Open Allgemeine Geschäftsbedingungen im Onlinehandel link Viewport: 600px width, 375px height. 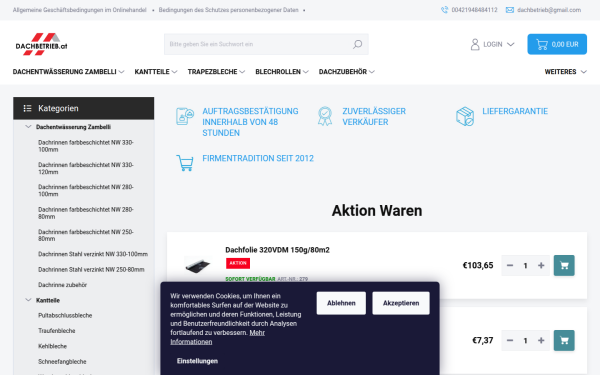pyautogui.click(x=80, y=10)
